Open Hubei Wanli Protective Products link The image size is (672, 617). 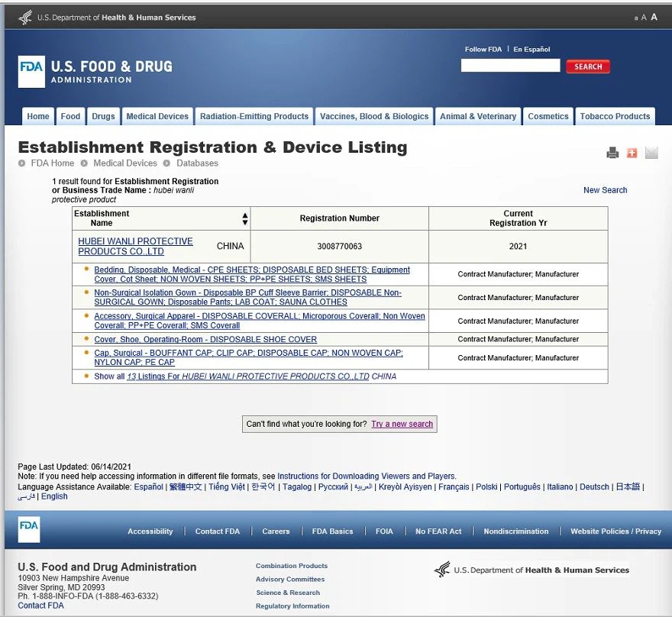(135, 246)
